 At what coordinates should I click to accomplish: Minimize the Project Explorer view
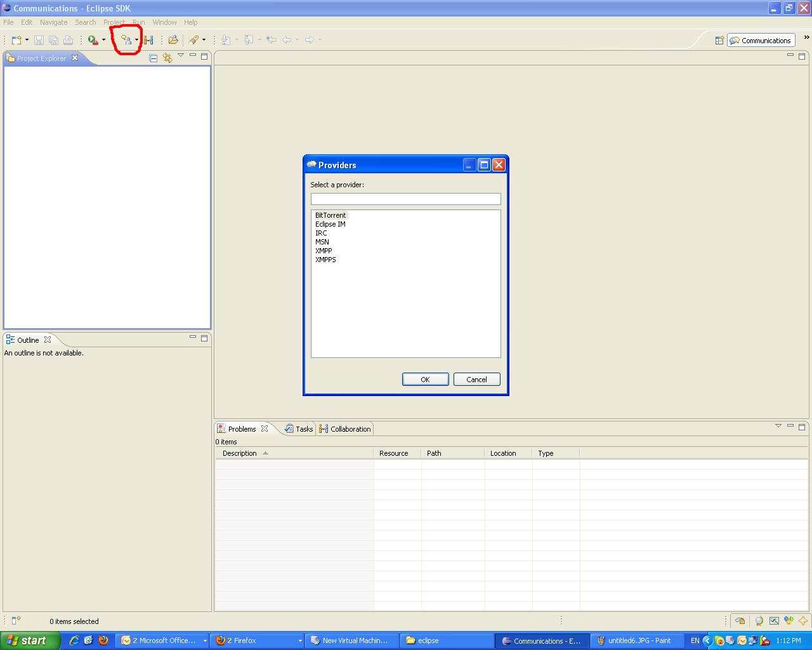pyautogui.click(x=193, y=56)
